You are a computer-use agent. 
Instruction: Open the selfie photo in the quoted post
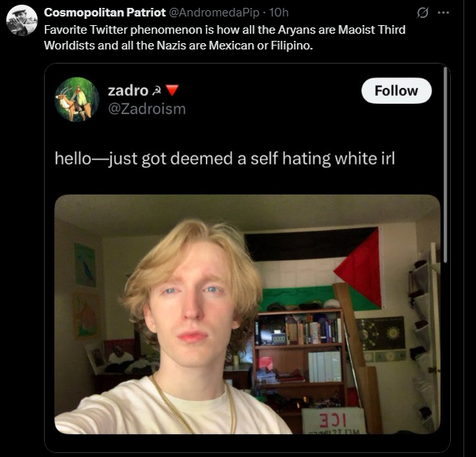(247, 314)
